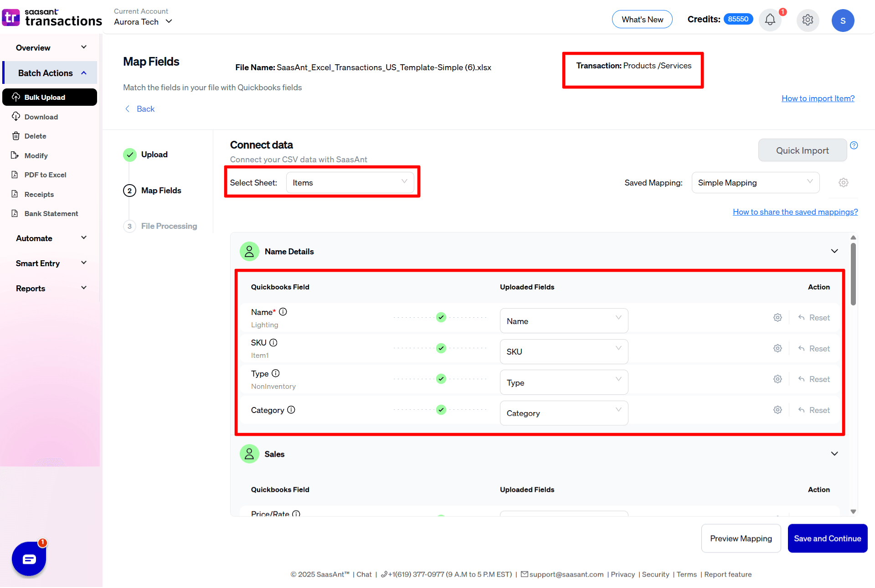
Task: Open Bulk Upload in the sidebar
Action: coord(50,97)
